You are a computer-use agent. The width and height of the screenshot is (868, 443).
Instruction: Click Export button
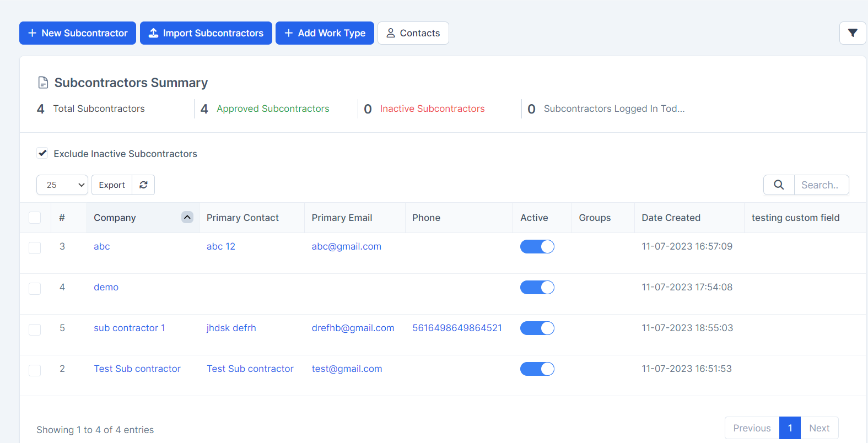(112, 185)
